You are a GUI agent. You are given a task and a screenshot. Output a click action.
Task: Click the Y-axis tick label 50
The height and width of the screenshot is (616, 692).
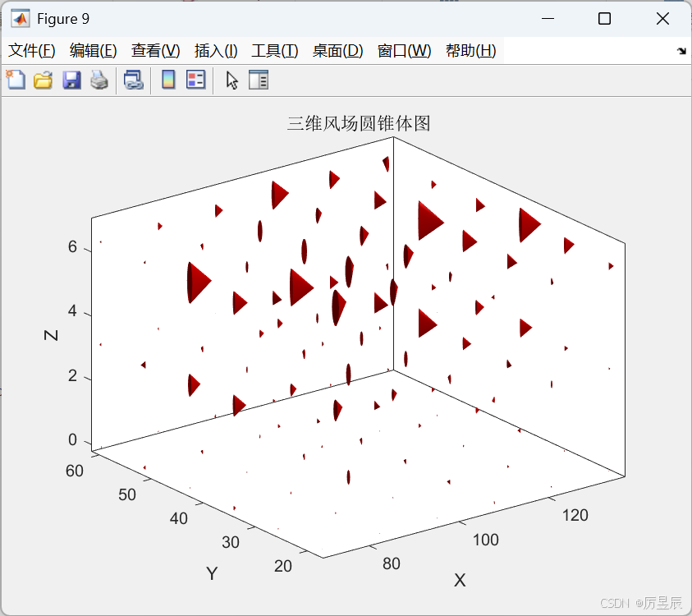click(x=127, y=495)
